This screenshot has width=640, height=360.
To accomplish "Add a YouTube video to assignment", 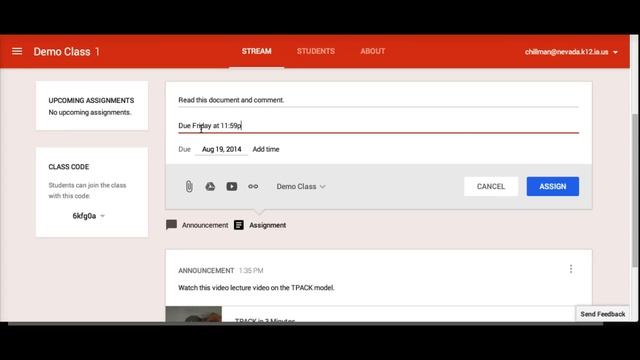I will (x=231, y=187).
